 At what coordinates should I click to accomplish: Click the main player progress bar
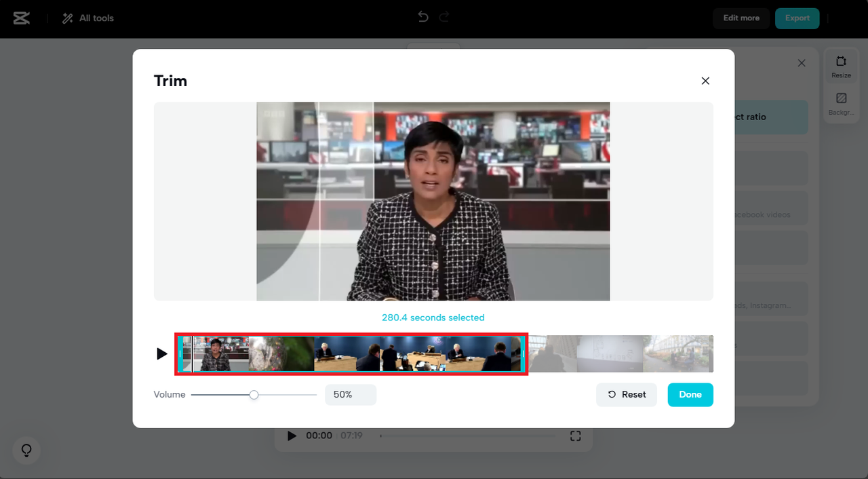pyautogui.click(x=468, y=436)
